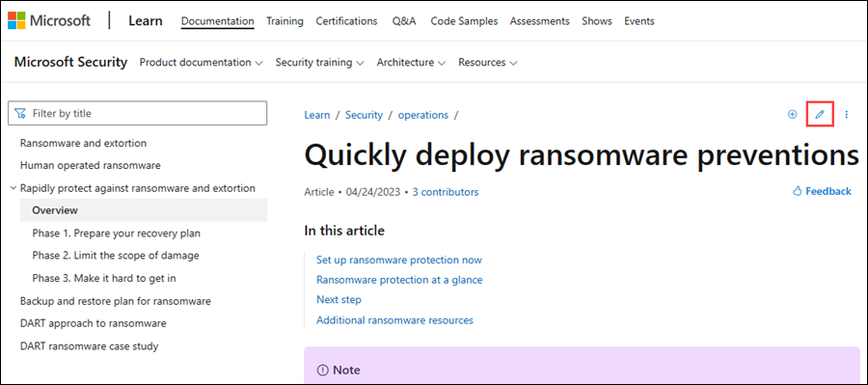
Task: Click the Filter by title field
Action: (137, 113)
